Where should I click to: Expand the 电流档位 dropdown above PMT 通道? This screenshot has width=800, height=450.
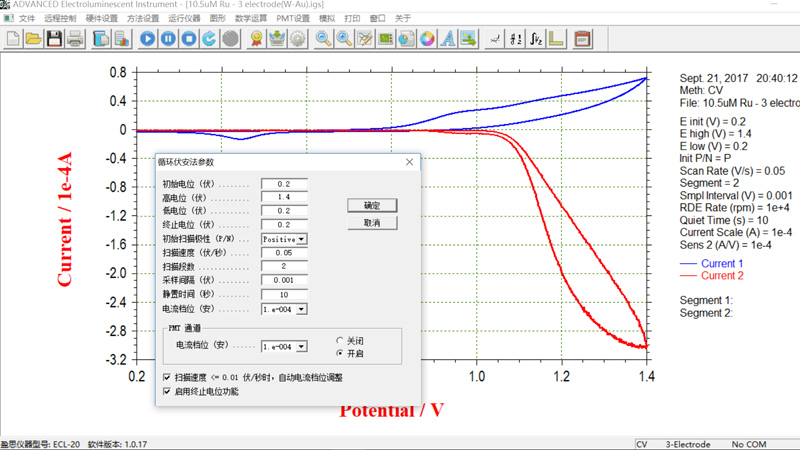(x=301, y=310)
